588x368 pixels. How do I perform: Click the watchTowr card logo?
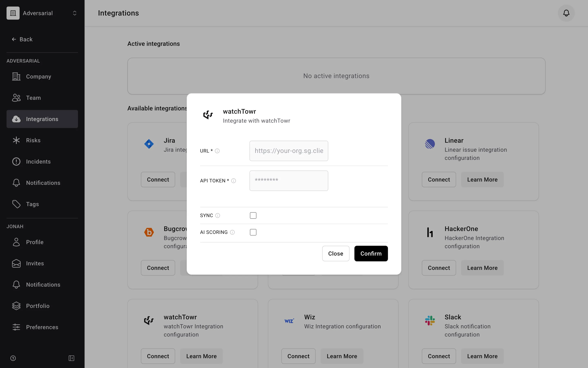pyautogui.click(x=149, y=321)
